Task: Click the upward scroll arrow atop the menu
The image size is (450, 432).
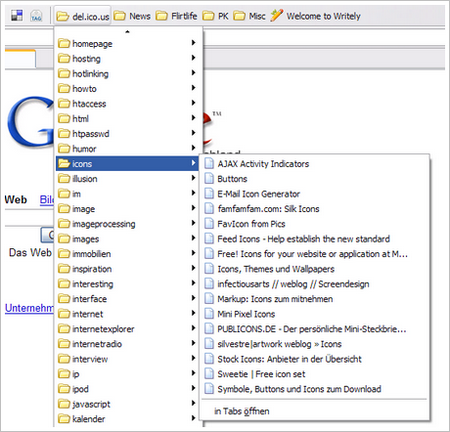Action: (x=127, y=32)
